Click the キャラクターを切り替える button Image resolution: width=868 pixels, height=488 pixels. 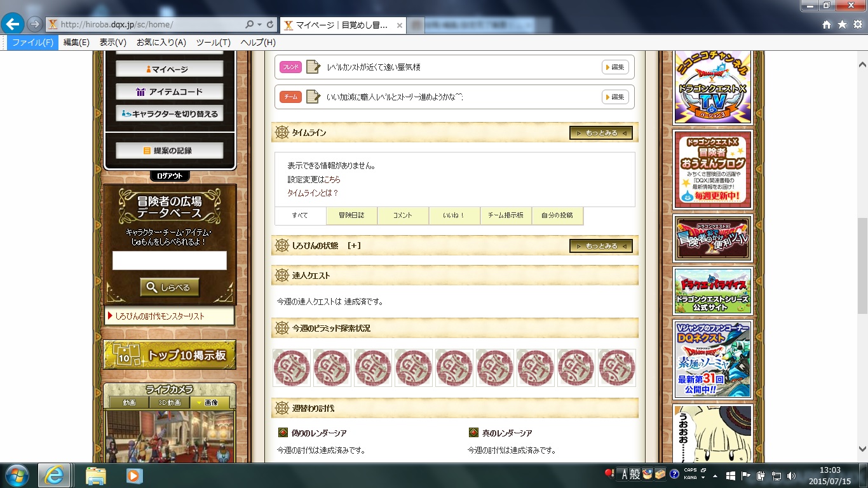pyautogui.click(x=170, y=114)
